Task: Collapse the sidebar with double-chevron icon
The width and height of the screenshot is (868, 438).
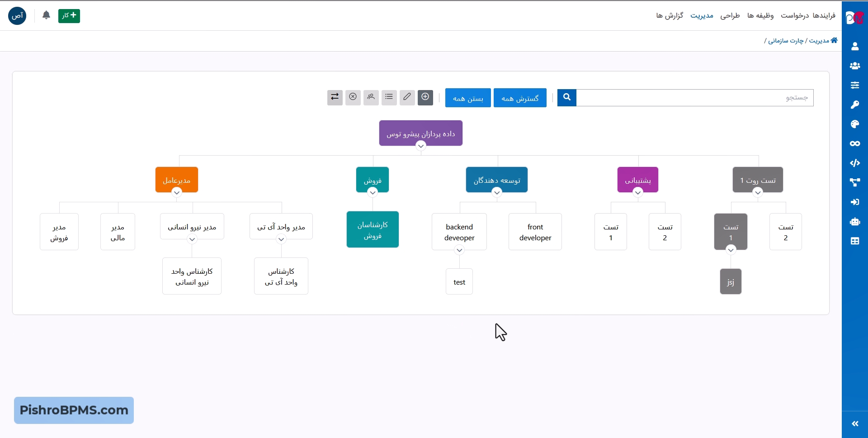Action: tap(854, 424)
